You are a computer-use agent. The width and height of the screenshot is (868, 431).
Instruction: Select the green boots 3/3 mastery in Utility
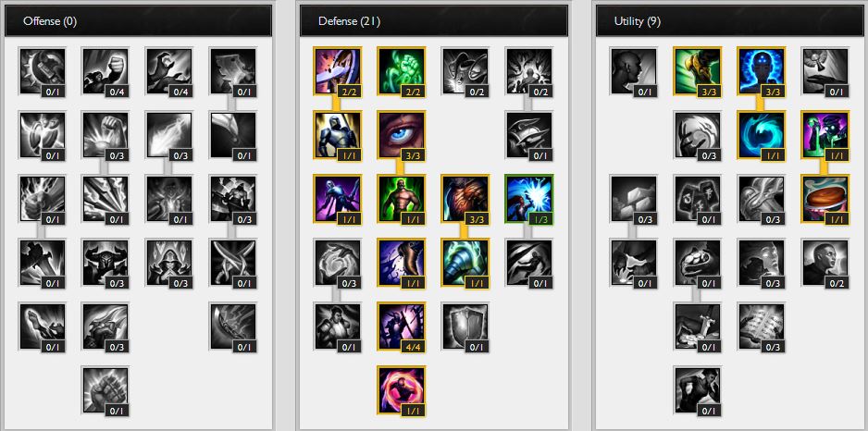698,71
